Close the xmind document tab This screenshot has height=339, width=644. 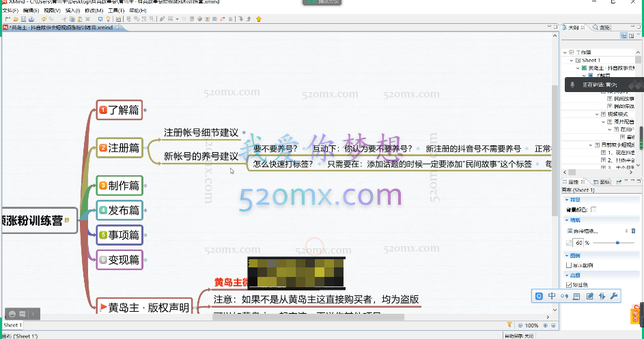117,27
